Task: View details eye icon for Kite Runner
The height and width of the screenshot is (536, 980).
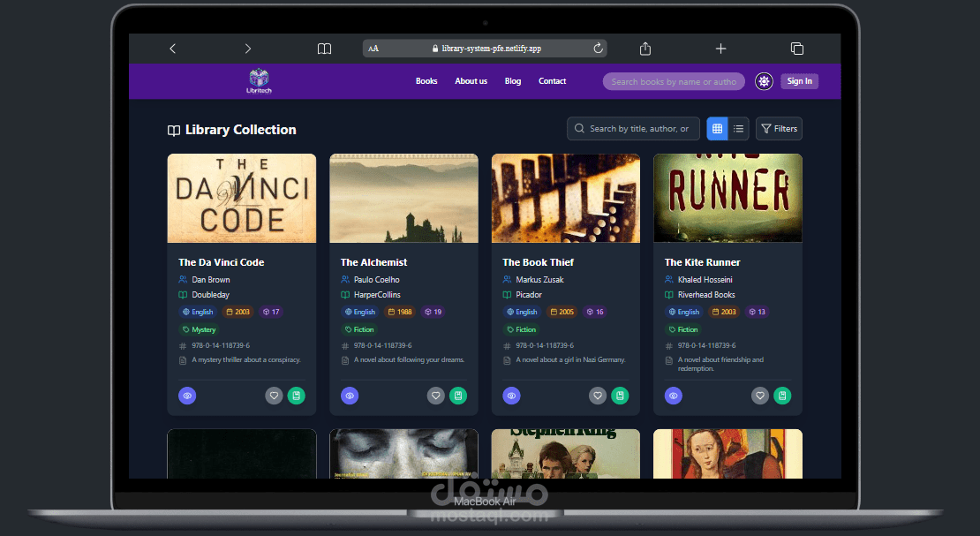Action: (673, 396)
